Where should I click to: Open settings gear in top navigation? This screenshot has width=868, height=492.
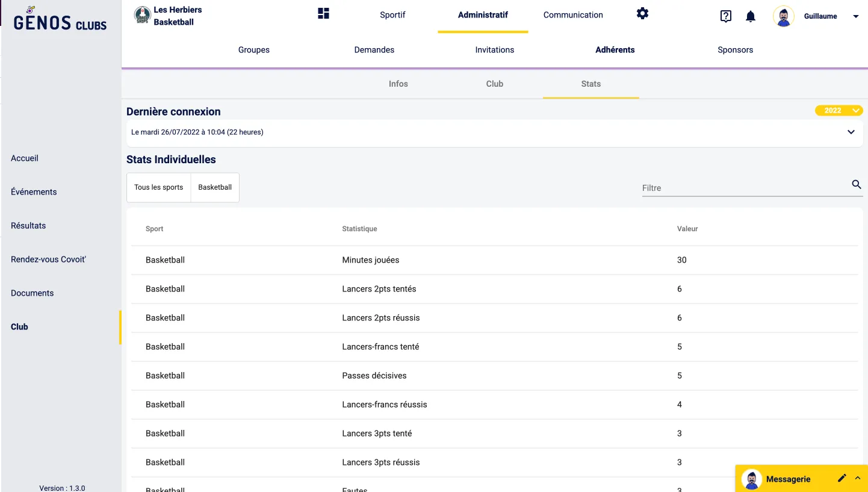click(642, 13)
